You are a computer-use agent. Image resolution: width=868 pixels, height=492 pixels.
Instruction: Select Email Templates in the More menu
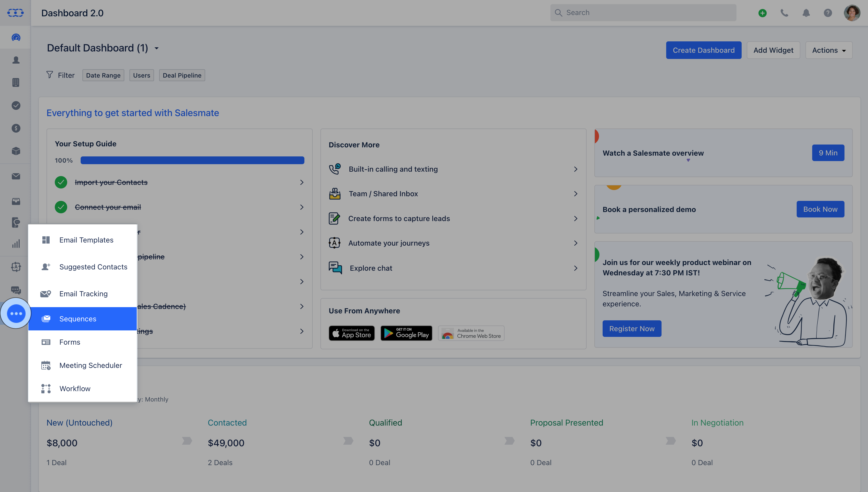(82, 240)
